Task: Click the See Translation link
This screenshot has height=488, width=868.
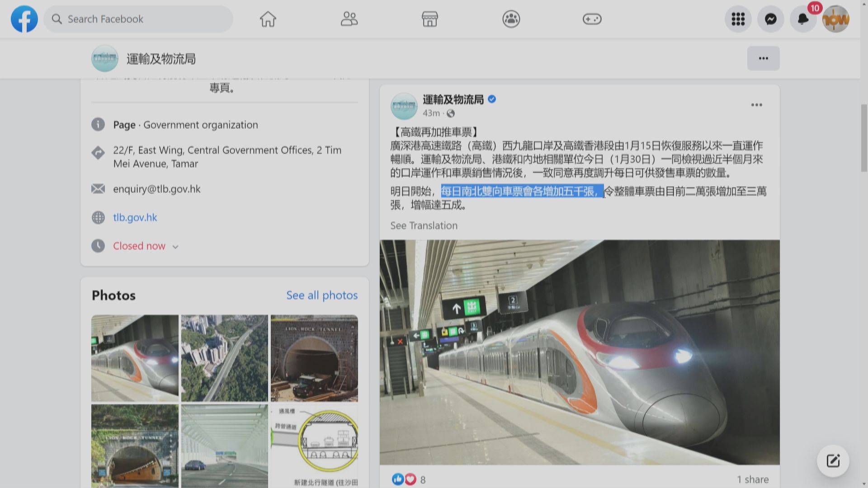Action: click(424, 225)
